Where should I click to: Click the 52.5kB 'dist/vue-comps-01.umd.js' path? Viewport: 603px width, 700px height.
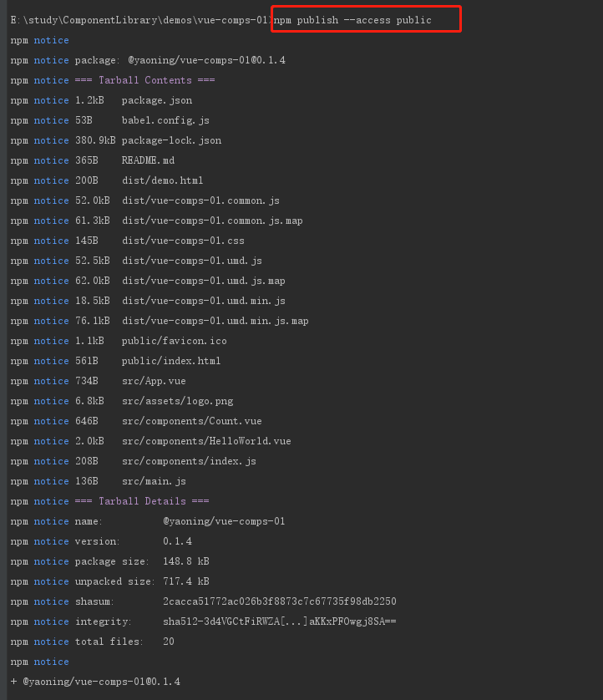point(192,261)
